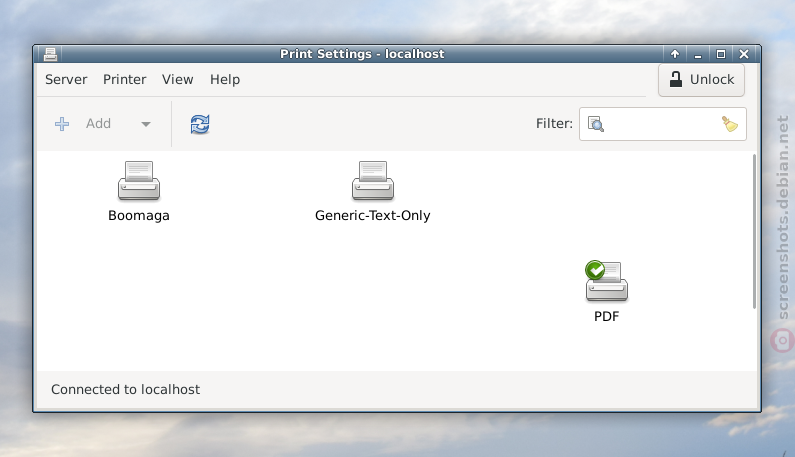Viewport: 795px width, 457px height.
Task: Select the Generic-Text-Only printer icon
Action: [373, 181]
